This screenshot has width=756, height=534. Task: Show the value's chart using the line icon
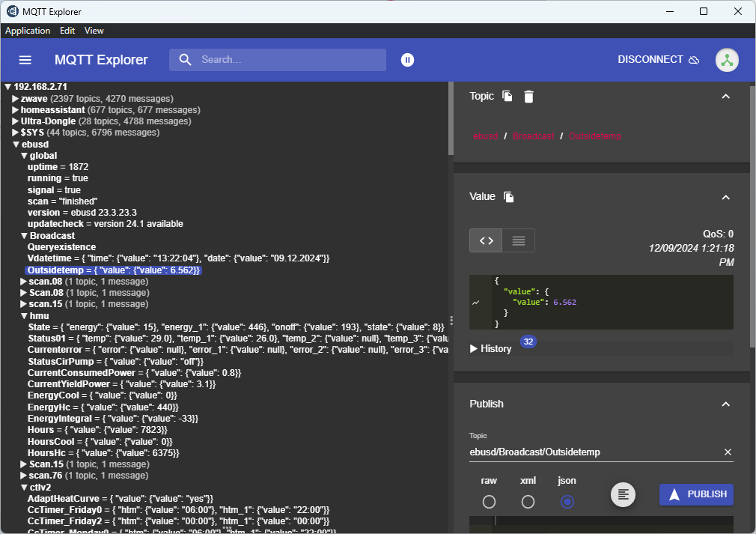point(476,303)
